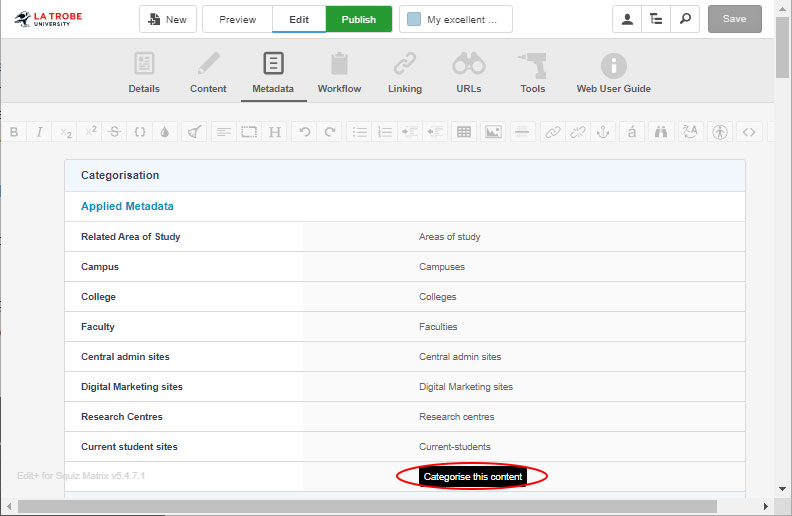
Task: Open the Linking tab
Action: click(404, 74)
